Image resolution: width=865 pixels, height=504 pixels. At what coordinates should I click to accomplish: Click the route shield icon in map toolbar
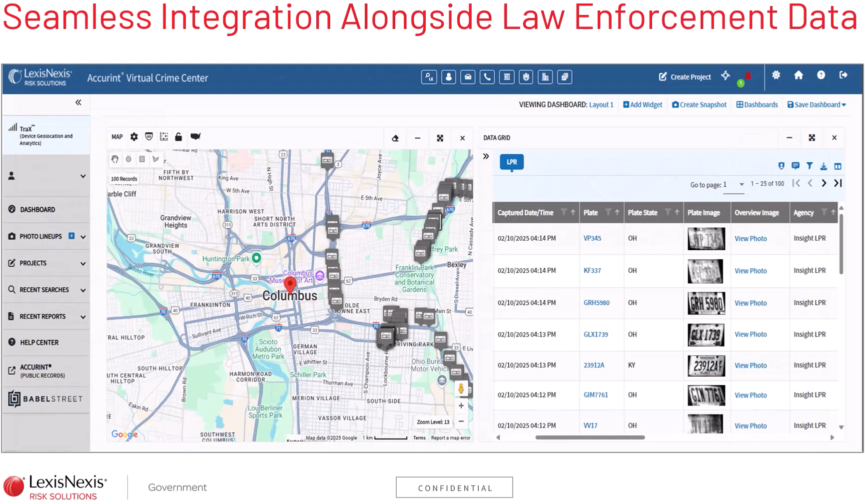149,137
